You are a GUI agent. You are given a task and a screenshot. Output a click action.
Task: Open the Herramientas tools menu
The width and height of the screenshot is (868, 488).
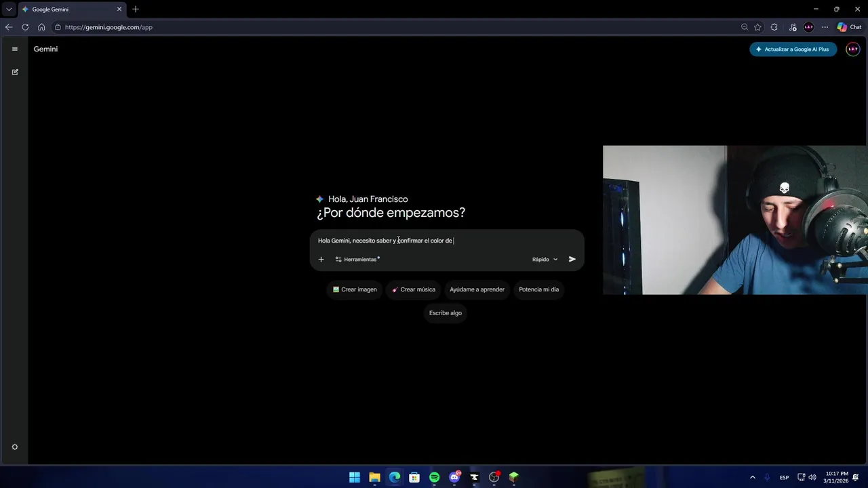tap(357, 259)
